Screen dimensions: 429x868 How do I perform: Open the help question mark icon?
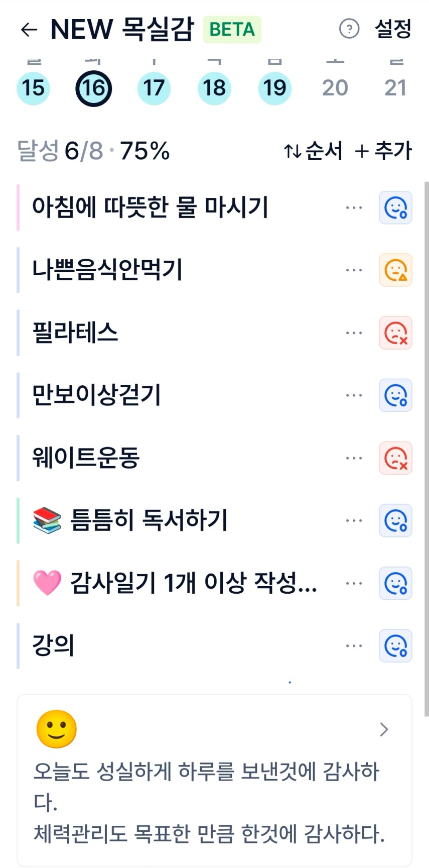[x=349, y=29]
